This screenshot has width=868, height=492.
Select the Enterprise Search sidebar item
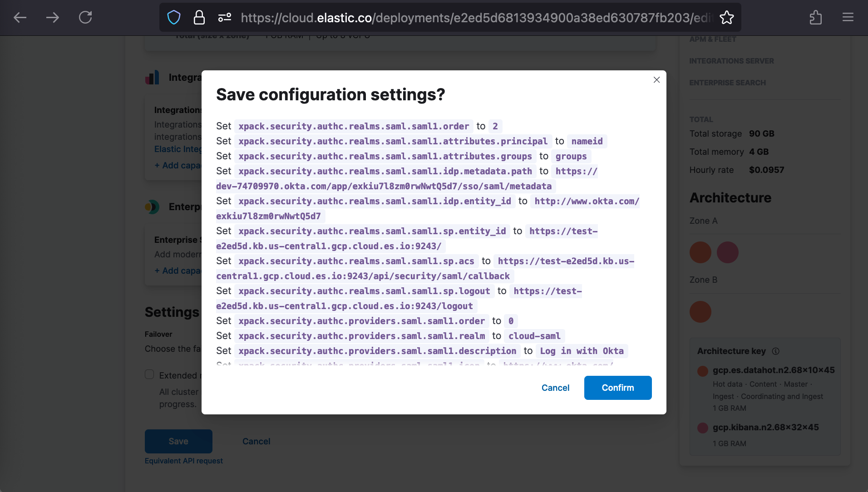coord(727,83)
